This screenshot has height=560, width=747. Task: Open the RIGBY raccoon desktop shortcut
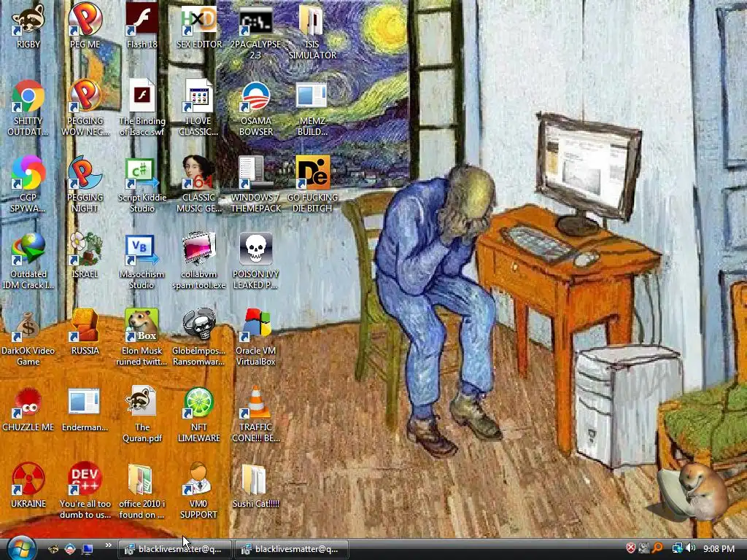point(28,19)
